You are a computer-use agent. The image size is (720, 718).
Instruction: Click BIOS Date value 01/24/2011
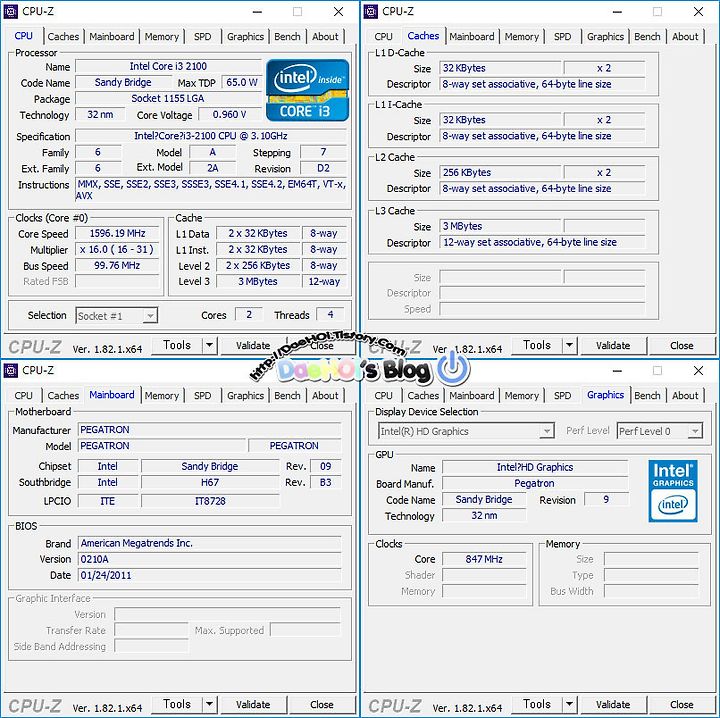[209, 575]
